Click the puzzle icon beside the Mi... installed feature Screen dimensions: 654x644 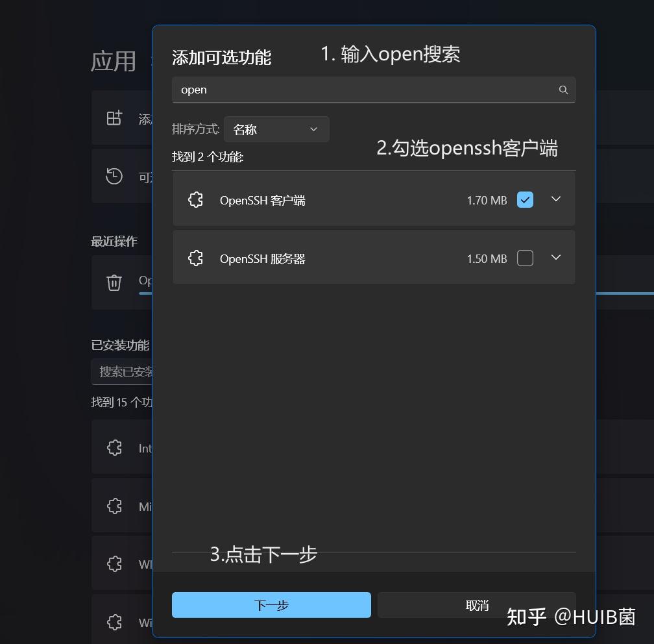114,506
